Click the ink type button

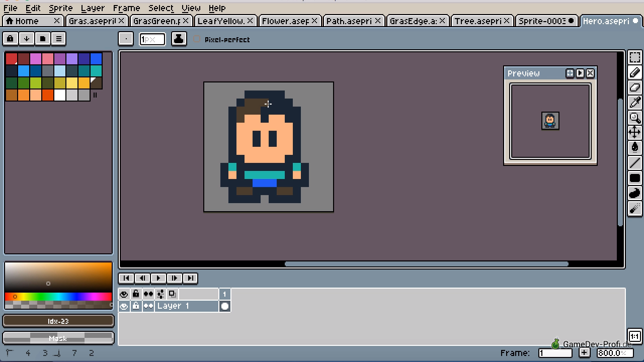179,39
